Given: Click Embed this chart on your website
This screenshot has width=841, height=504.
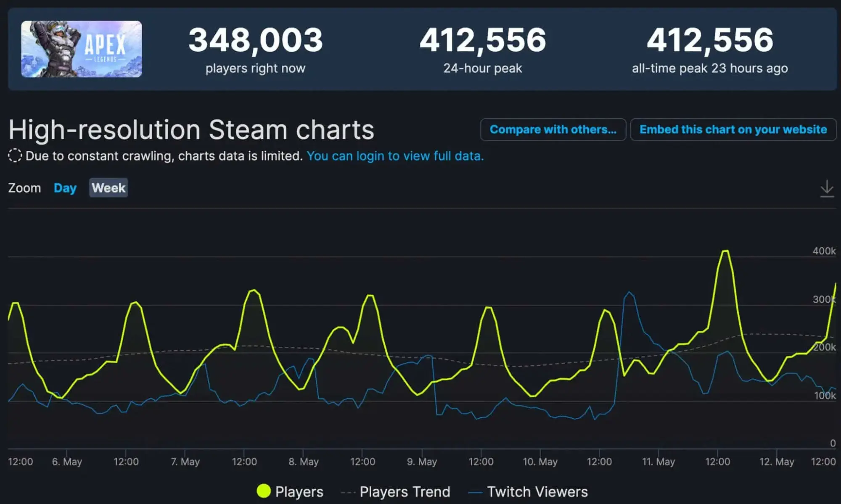Looking at the screenshot, I should [733, 129].
